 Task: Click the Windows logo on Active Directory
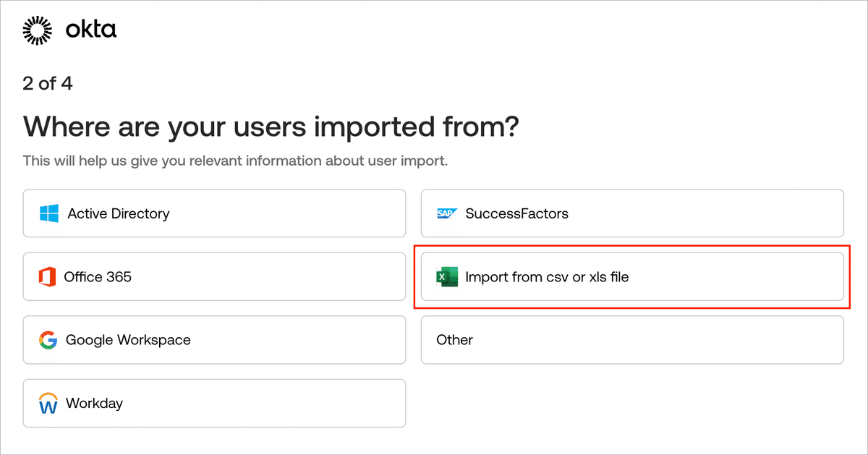(x=49, y=213)
